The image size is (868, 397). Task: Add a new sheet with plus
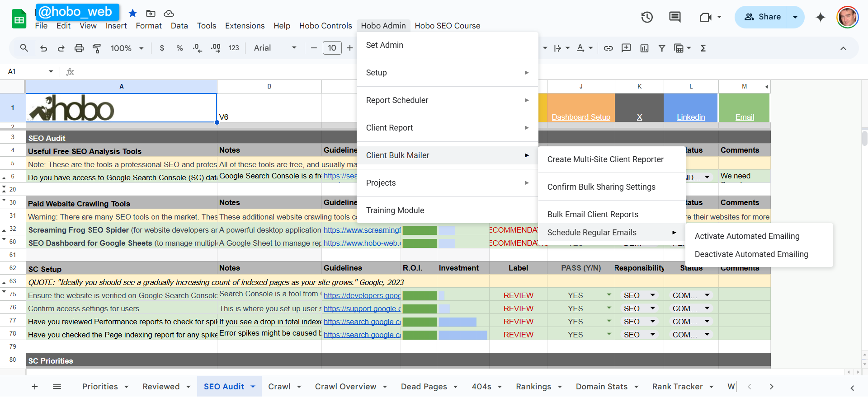pyautogui.click(x=35, y=387)
